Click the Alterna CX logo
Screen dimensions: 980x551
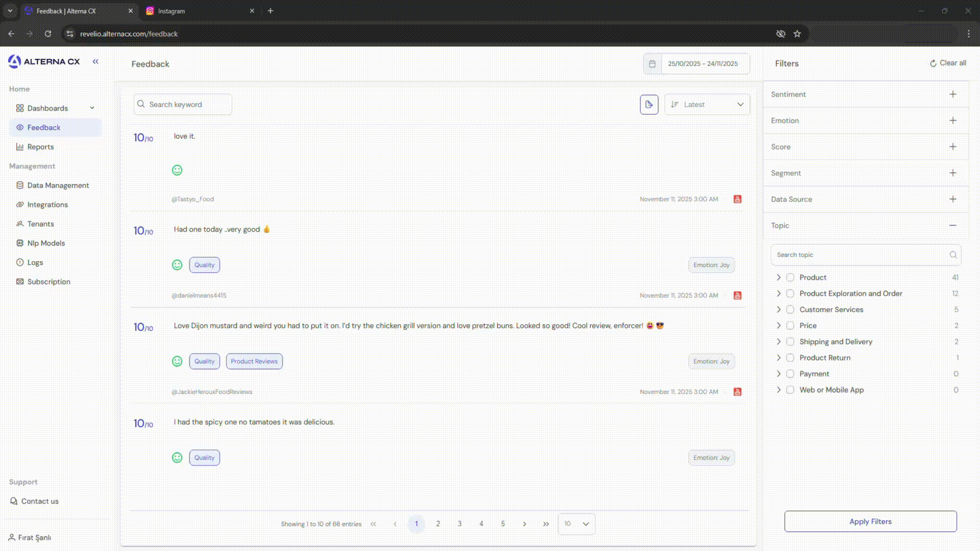[44, 61]
